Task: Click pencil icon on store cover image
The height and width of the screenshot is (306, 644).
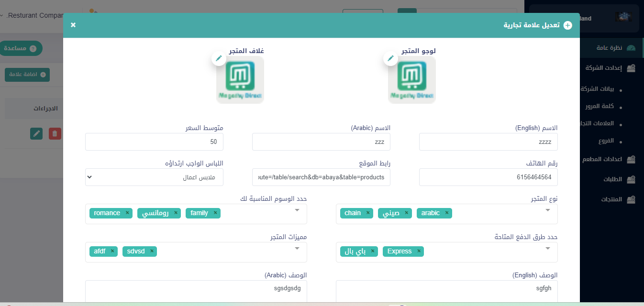Action: [x=219, y=58]
